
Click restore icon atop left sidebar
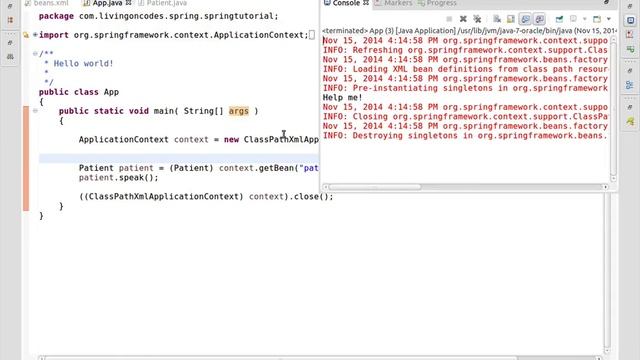[x=10, y=6]
